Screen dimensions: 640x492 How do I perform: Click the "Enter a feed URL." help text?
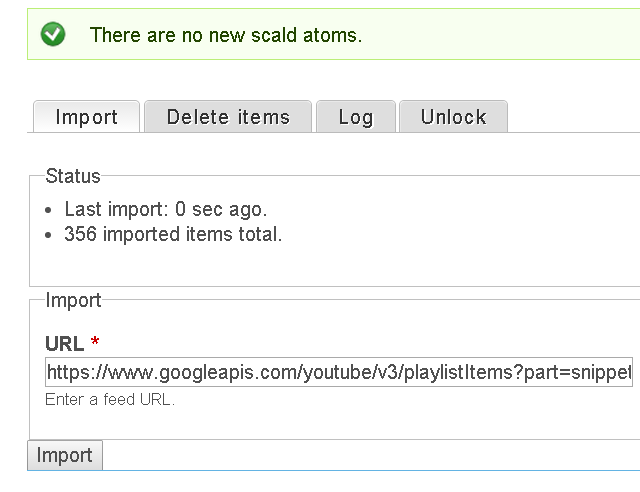click(x=110, y=399)
